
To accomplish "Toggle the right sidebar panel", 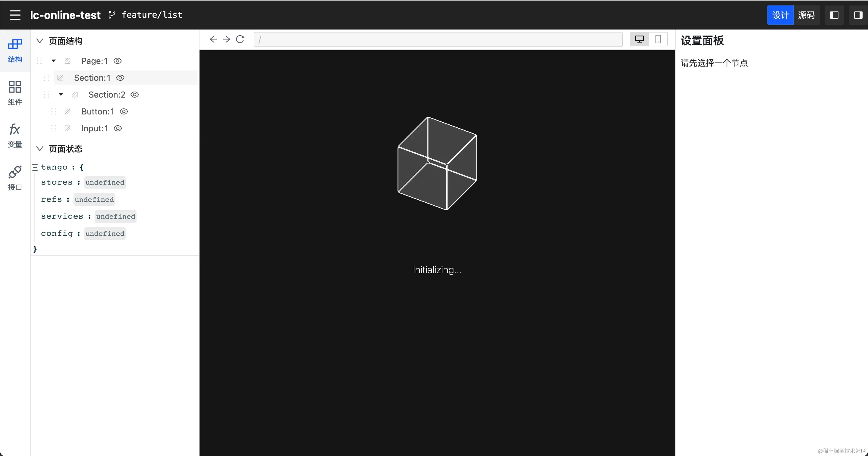I will (x=858, y=15).
